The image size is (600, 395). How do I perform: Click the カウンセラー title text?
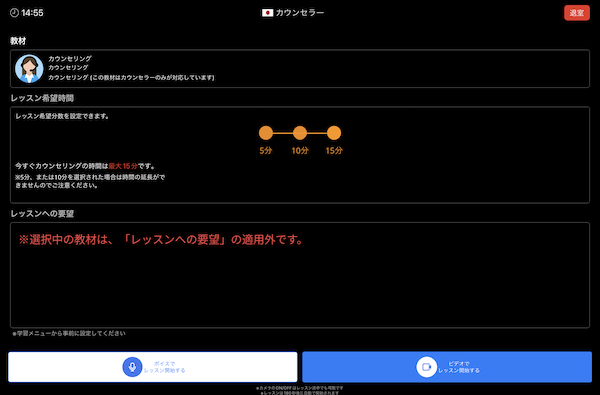point(300,13)
